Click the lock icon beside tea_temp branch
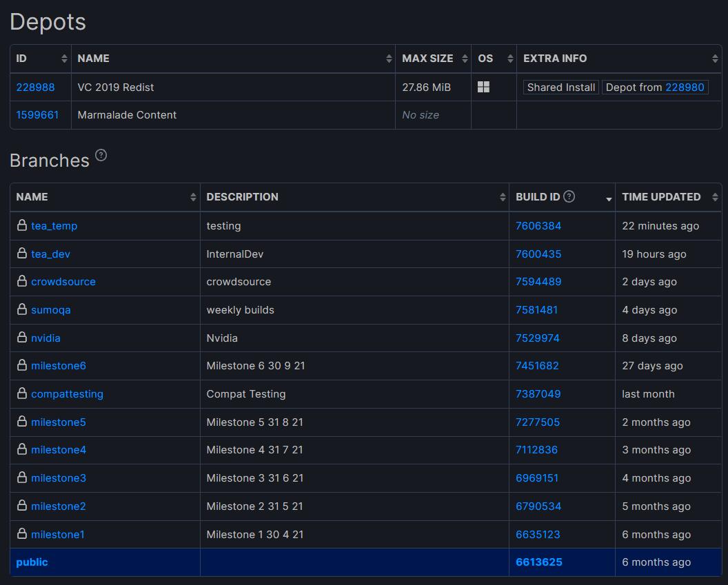This screenshot has height=585, width=728. pyautogui.click(x=22, y=225)
